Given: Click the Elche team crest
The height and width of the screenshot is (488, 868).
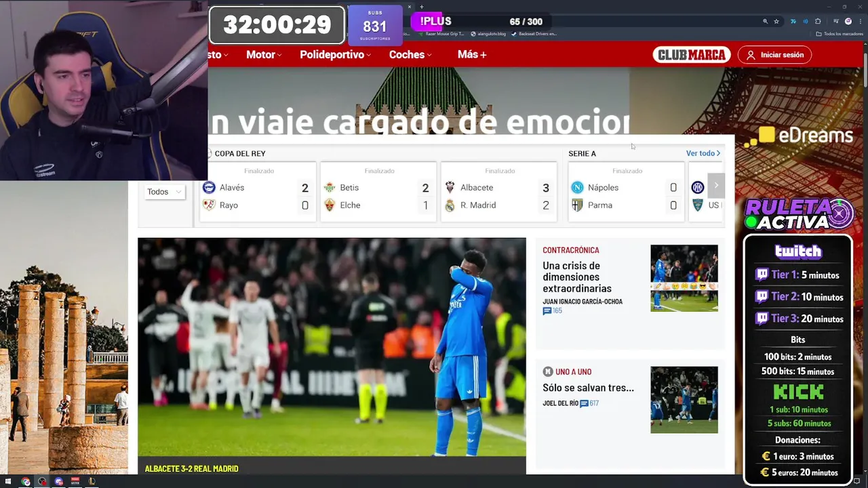Looking at the screenshot, I should pyautogui.click(x=330, y=205).
